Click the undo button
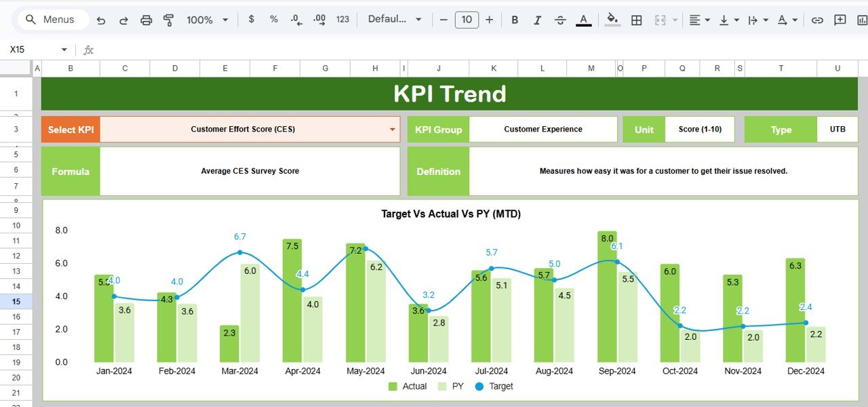This screenshot has width=868, height=407. [x=100, y=20]
